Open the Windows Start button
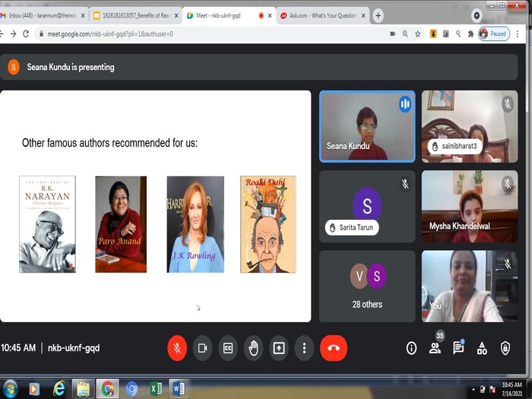 9,389
